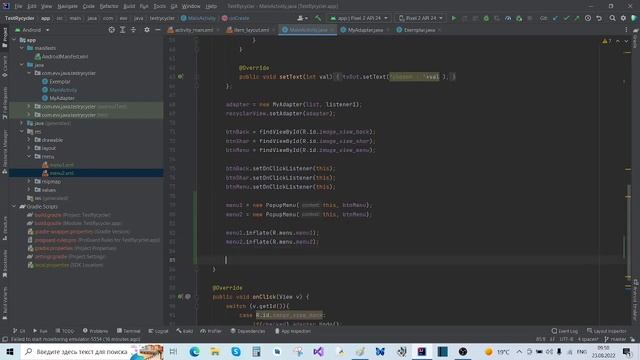
Task: Click the Git update project arrow icon
Action: tap(555, 18)
